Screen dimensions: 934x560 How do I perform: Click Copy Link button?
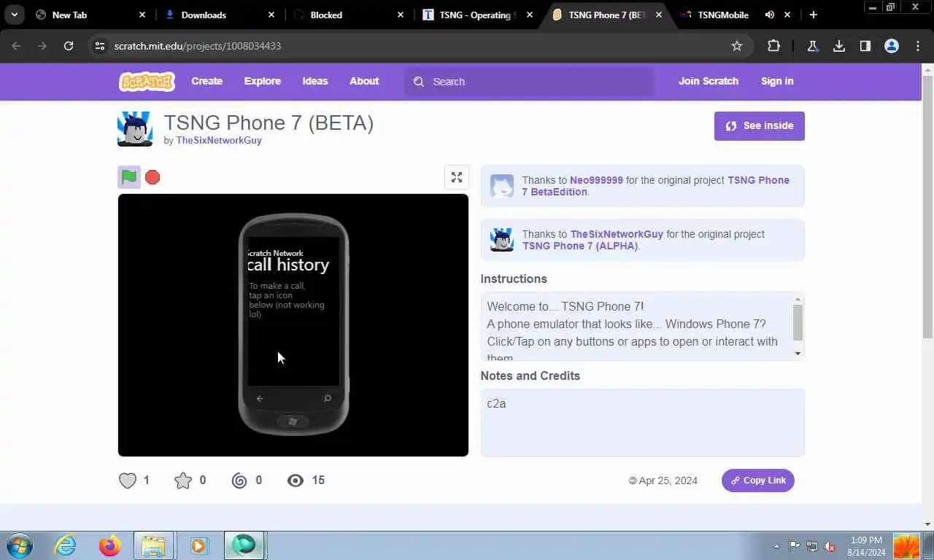(758, 481)
